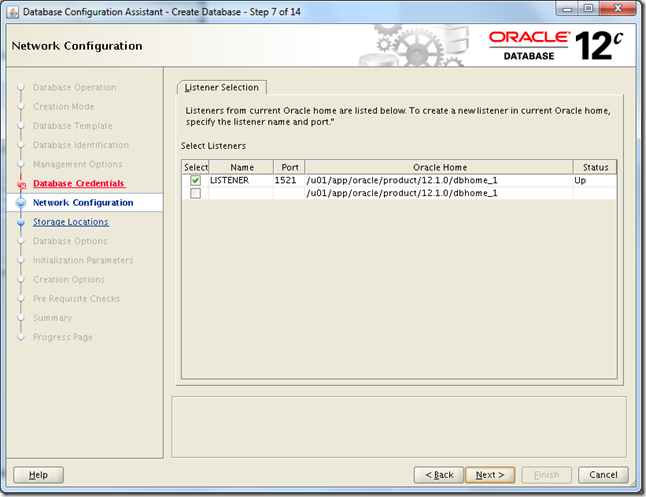Click the Pre Requisite Checks step
Image resolution: width=646 pixels, height=497 pixels.
77,299
